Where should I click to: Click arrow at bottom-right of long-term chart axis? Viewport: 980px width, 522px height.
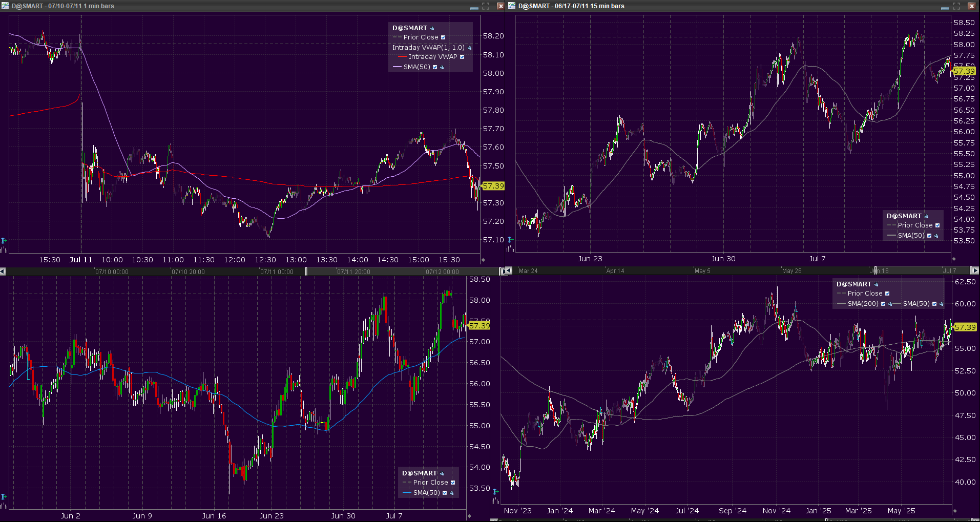coord(954,511)
